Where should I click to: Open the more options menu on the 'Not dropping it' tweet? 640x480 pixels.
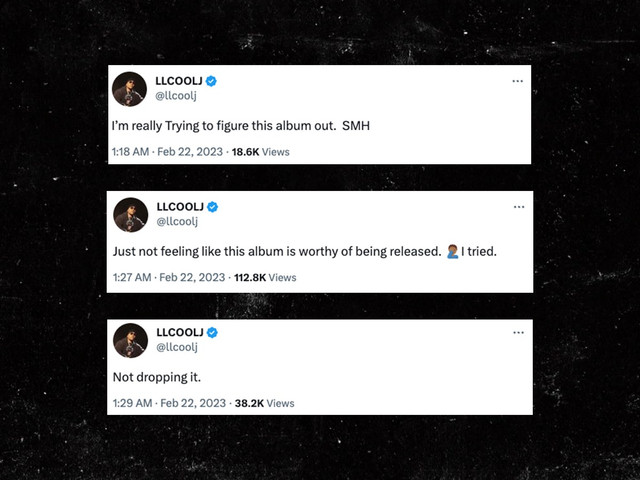pos(518,333)
